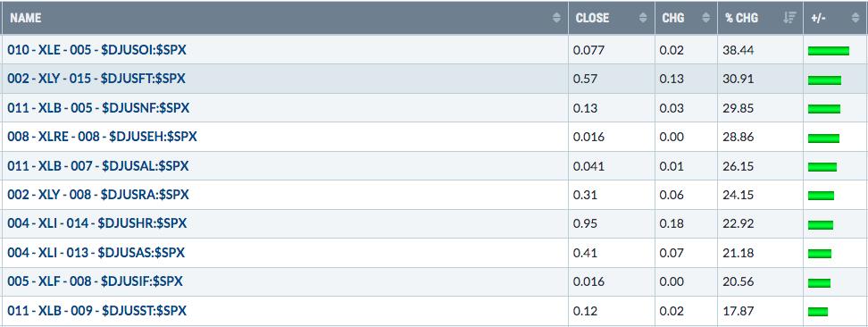This screenshot has height=327, width=868.
Task: Toggle sort arrows on CHG column
Action: click(x=705, y=18)
